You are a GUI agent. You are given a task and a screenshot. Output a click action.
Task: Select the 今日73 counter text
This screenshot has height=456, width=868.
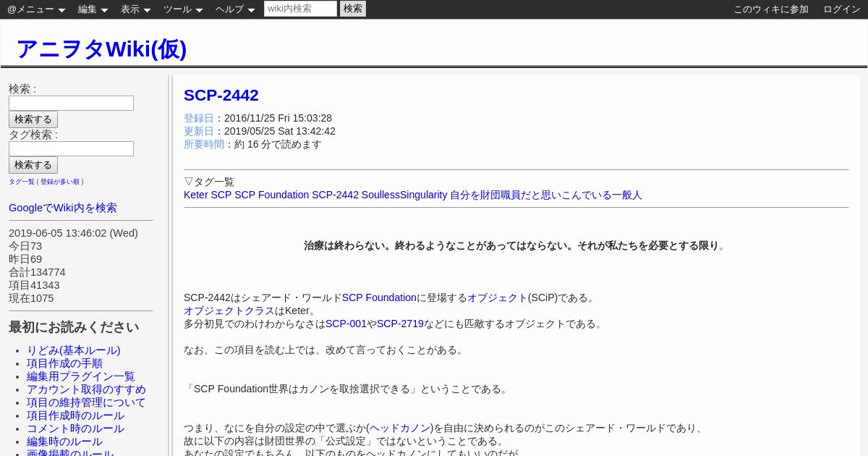[x=25, y=246]
